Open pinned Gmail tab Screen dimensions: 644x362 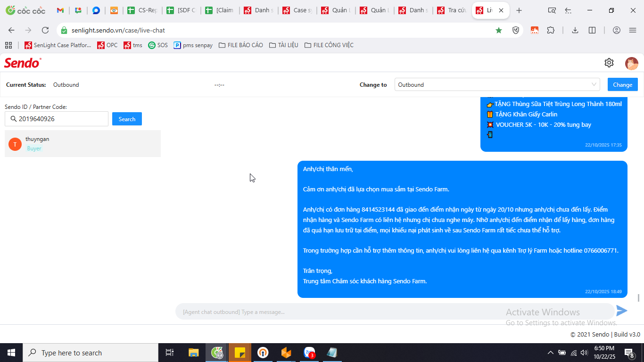point(60,10)
